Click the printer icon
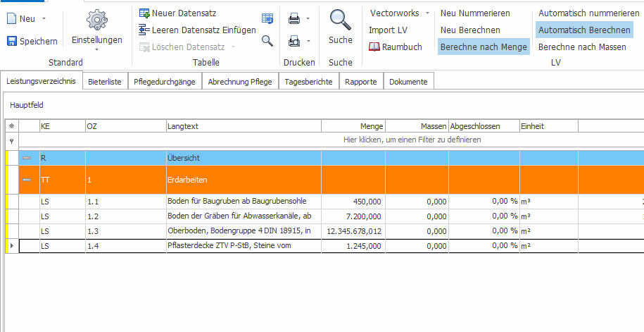Screen dimensions: 644x332 click(294, 18)
